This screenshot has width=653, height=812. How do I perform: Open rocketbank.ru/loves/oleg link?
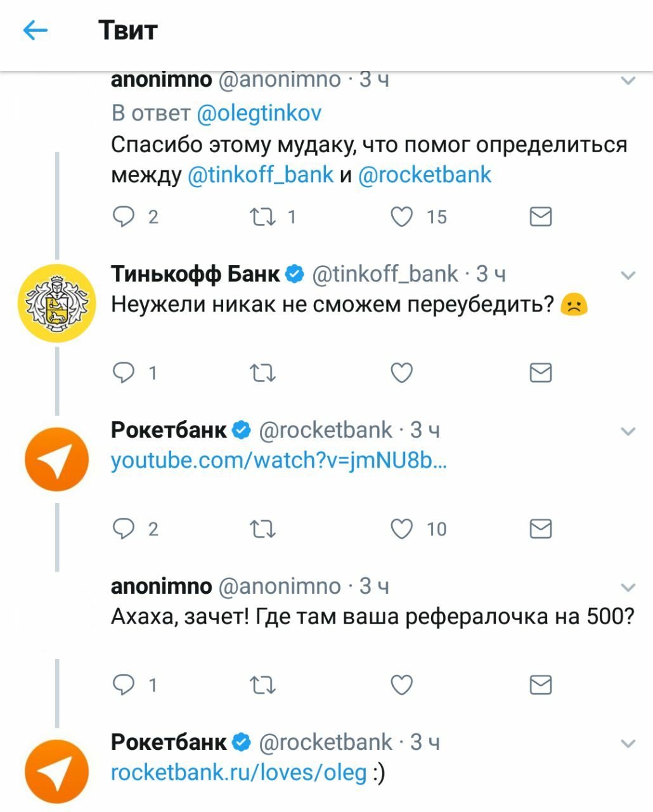(x=239, y=772)
